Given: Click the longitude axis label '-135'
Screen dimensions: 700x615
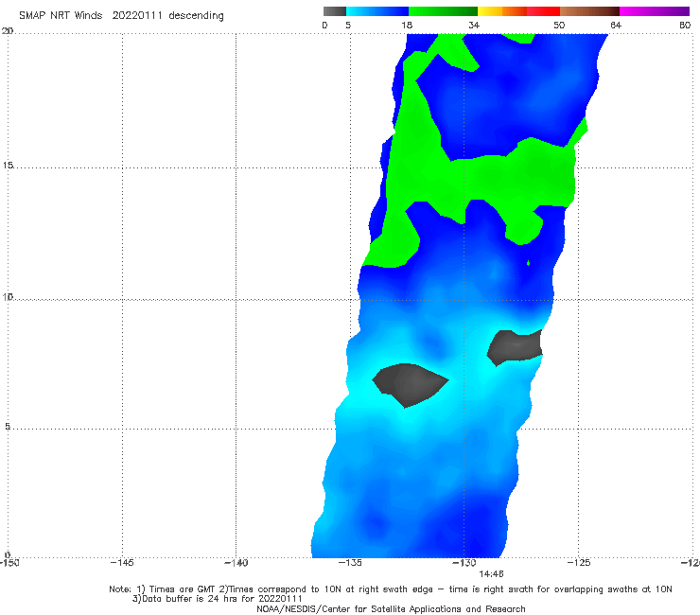Looking at the screenshot, I should [350, 563].
